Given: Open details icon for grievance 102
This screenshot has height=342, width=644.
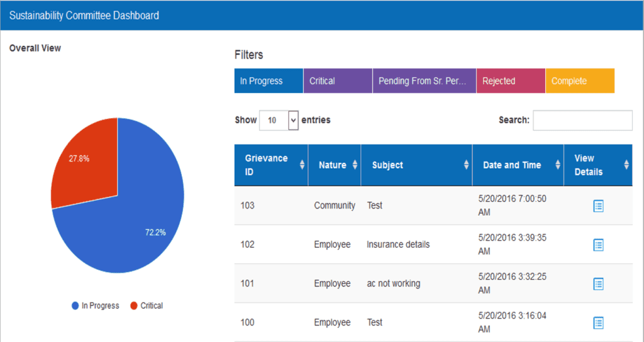Looking at the screenshot, I should click(x=598, y=245).
